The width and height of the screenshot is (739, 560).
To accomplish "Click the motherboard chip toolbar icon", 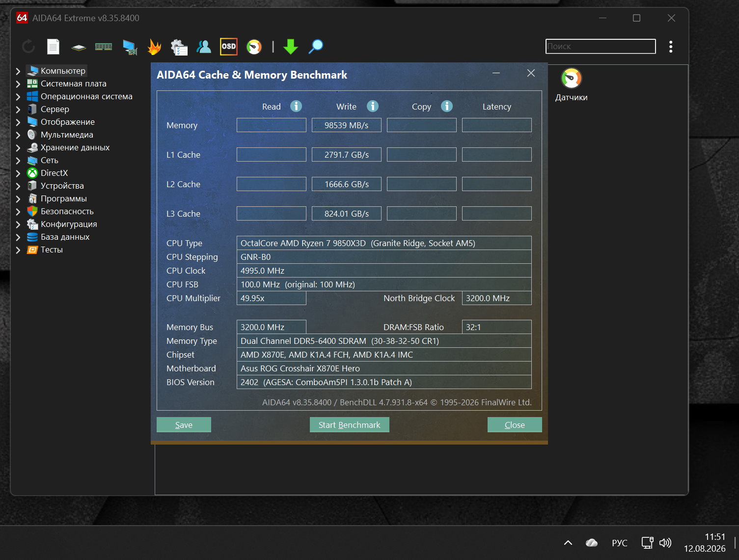I will (x=79, y=47).
